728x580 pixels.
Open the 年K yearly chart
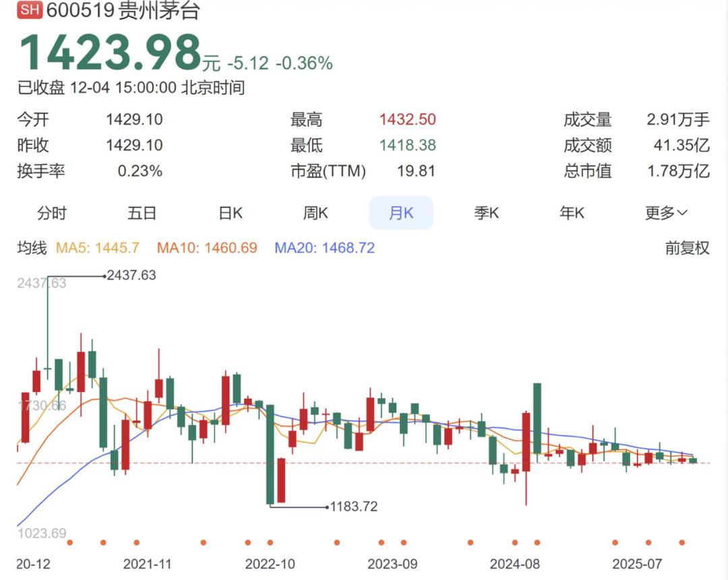tap(572, 214)
